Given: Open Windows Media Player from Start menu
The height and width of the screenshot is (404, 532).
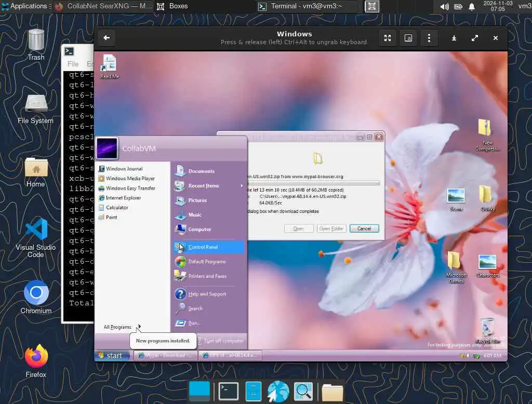Looking at the screenshot, I should (126, 179).
